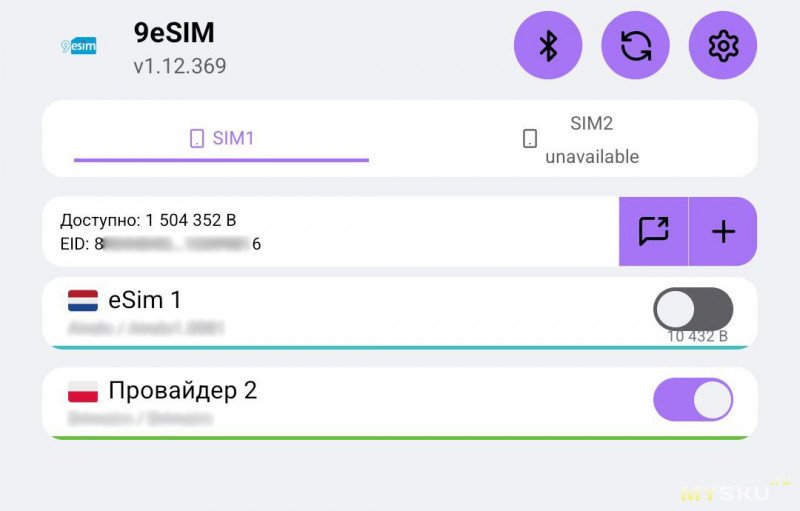Click the EID number text

click(160, 244)
